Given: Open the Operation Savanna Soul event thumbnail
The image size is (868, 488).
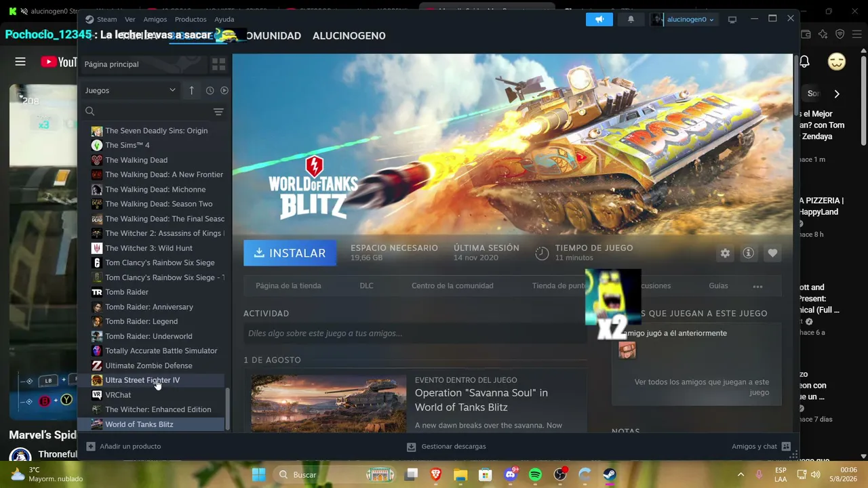Looking at the screenshot, I should 329,404.
